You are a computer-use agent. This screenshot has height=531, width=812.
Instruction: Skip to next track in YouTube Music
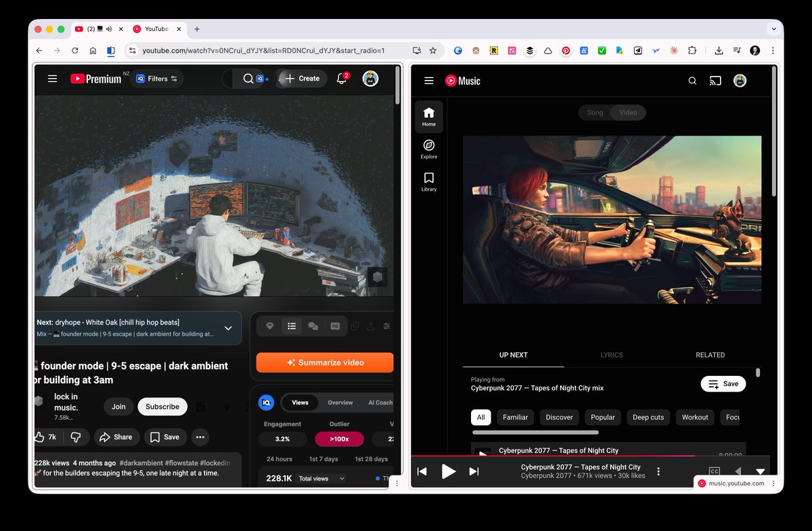click(x=474, y=471)
